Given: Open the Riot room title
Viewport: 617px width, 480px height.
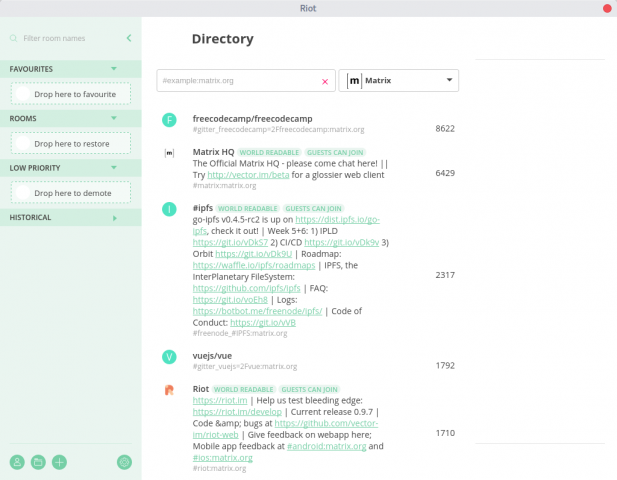Looking at the screenshot, I should click(201, 389).
